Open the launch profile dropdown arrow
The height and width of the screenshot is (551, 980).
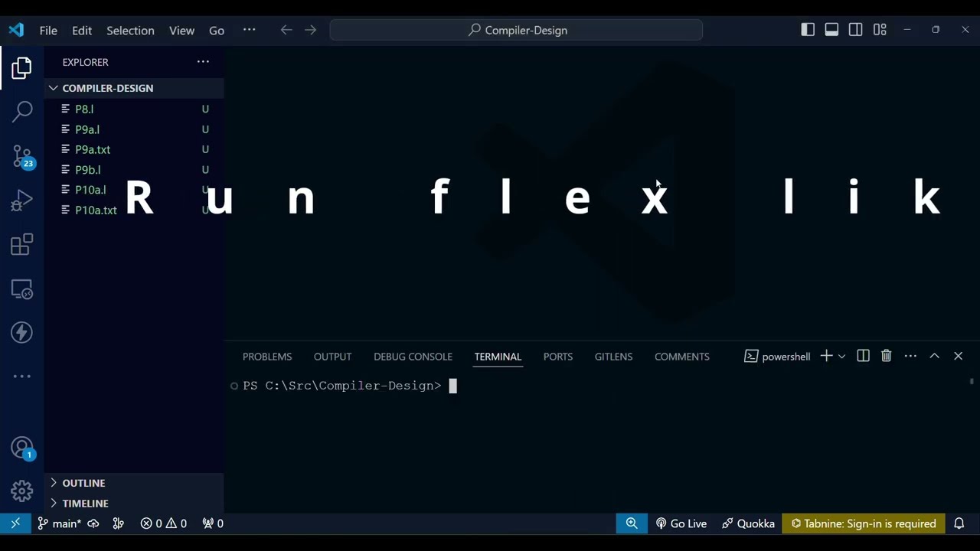tap(841, 356)
